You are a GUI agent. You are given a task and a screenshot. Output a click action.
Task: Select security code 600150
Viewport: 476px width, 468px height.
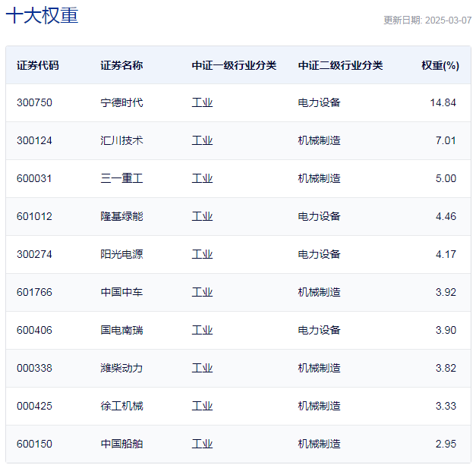(x=34, y=444)
